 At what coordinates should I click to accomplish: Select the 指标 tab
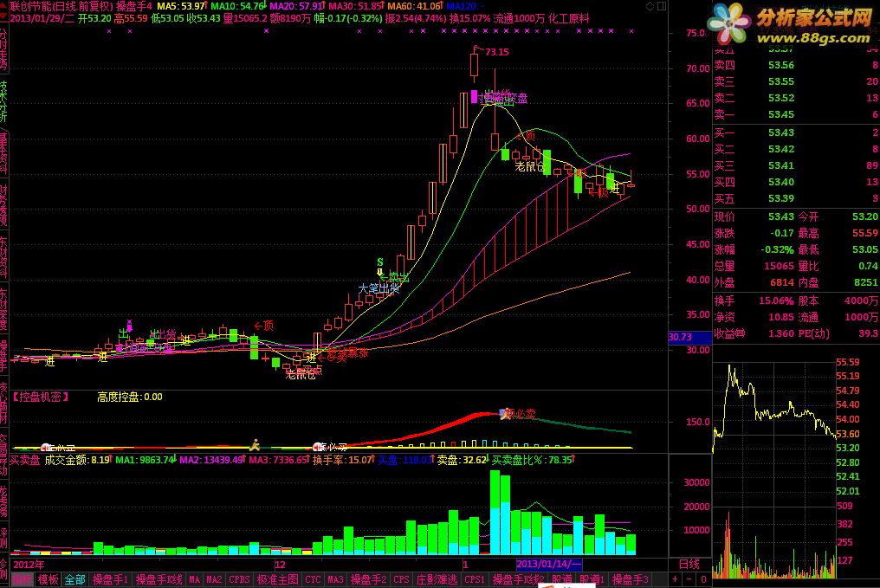pyautogui.click(x=23, y=579)
